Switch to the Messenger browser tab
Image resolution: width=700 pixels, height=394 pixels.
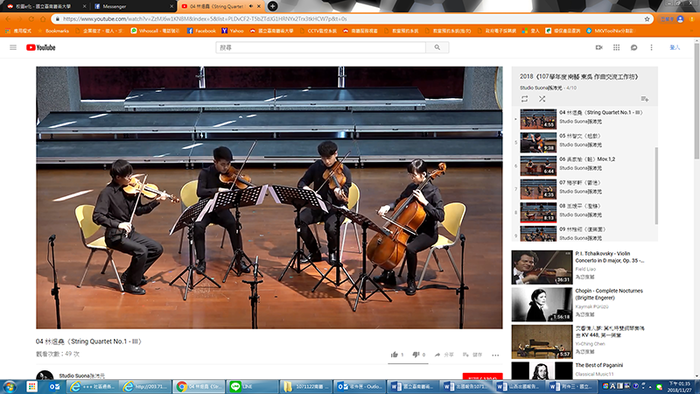[x=133, y=6]
